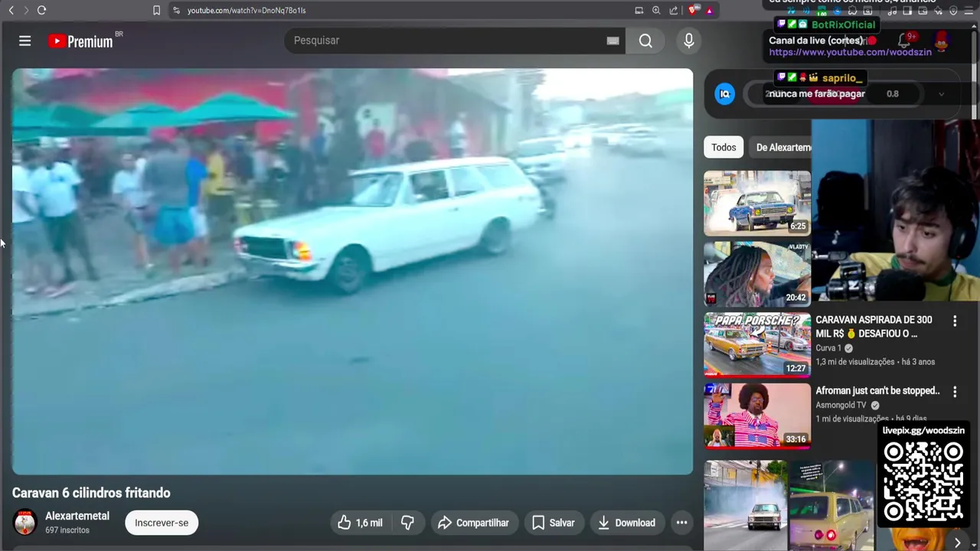Image resolution: width=980 pixels, height=551 pixels.
Task: Open Caravan Aspirada de 300 mil video title
Action: tap(874, 327)
